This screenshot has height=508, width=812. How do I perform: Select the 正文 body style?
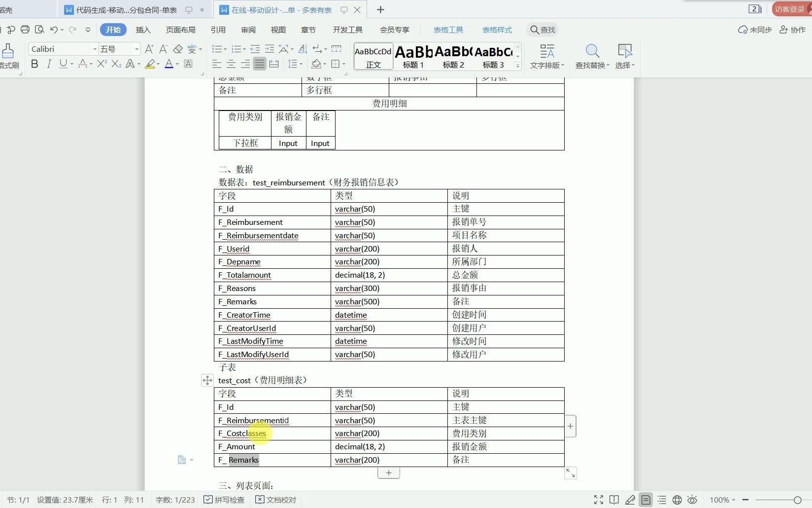(373, 57)
